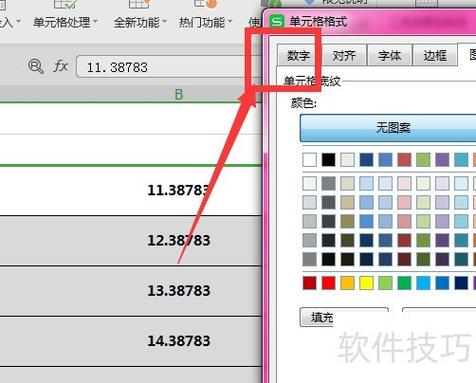Click the green WPS icon in dialog title
476x383 pixels.
277,22
